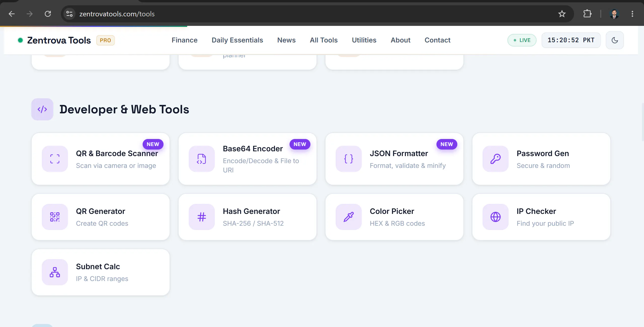644x327 pixels.
Task: Open the About page link
Action: click(x=400, y=40)
